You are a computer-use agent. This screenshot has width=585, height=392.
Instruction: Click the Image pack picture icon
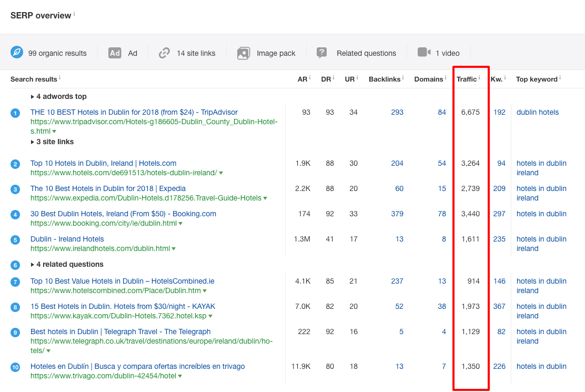coord(244,53)
